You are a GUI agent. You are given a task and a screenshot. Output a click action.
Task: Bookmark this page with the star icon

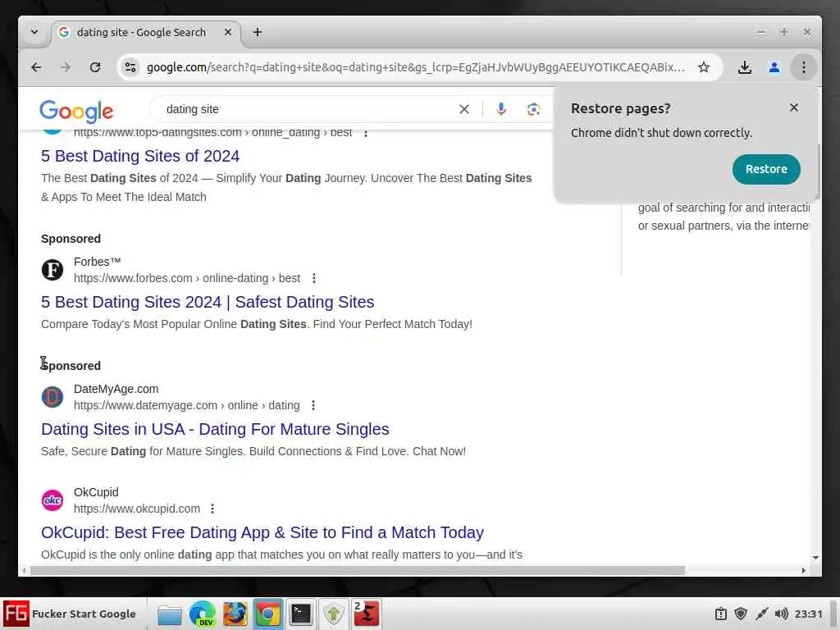tap(704, 67)
